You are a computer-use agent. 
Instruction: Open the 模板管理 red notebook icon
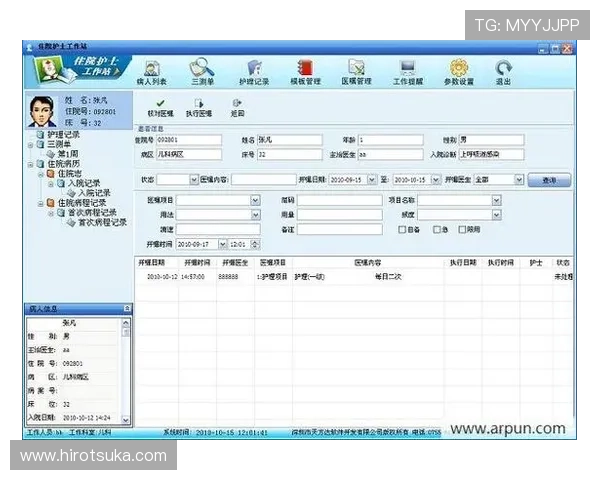click(305, 72)
